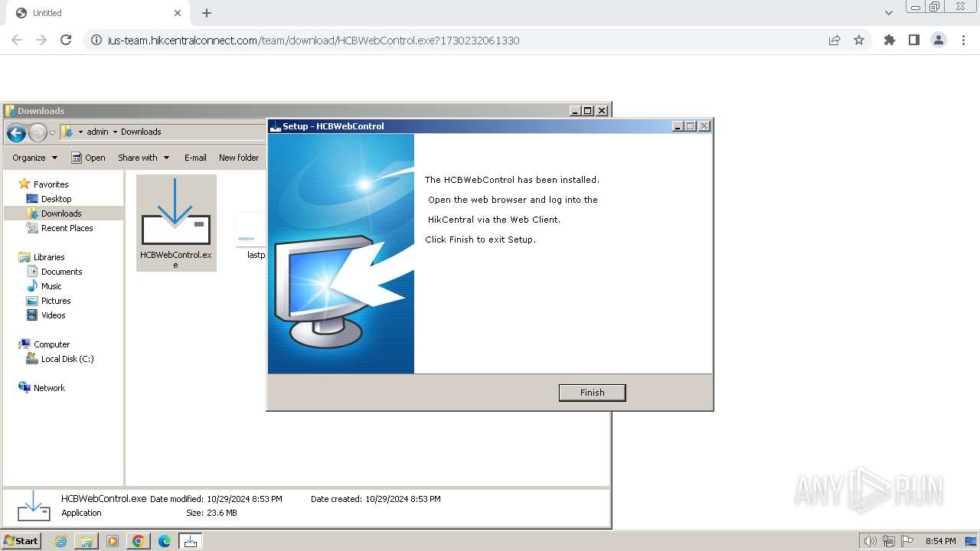Click E-mail in Explorer toolbar
Screen dimensions: 980x551
coord(195,158)
